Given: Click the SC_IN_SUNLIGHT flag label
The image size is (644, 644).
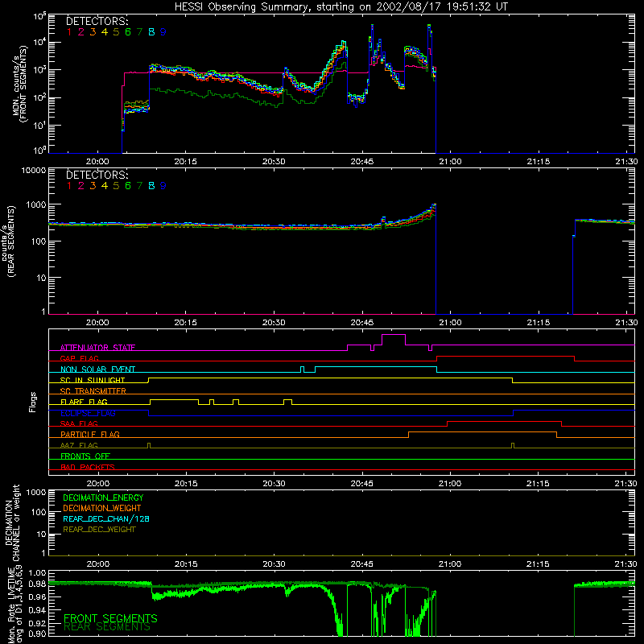Looking at the screenshot, I should coord(93,380).
